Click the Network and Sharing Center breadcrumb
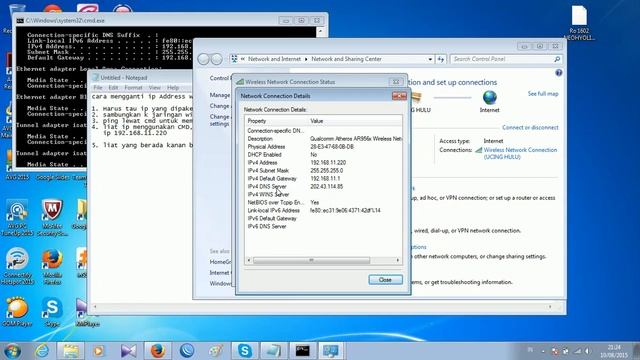Viewport: 640px width, 360px height. 346,59
